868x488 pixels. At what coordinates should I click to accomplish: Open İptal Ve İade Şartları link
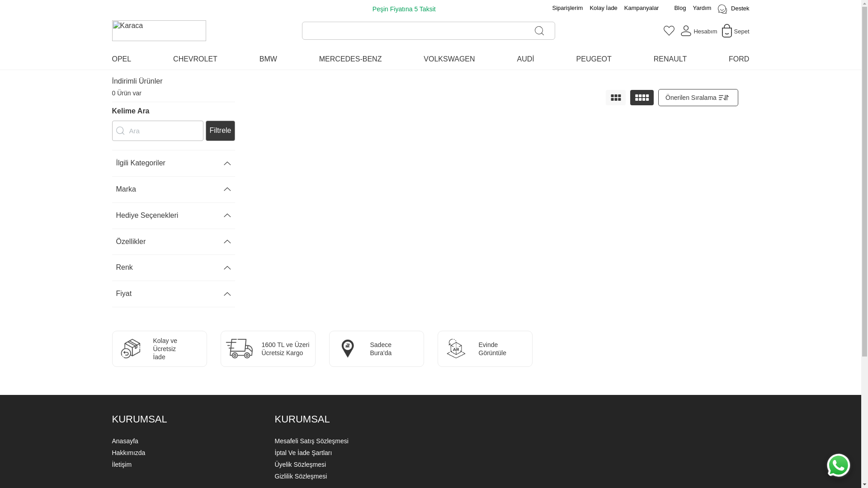(303, 453)
